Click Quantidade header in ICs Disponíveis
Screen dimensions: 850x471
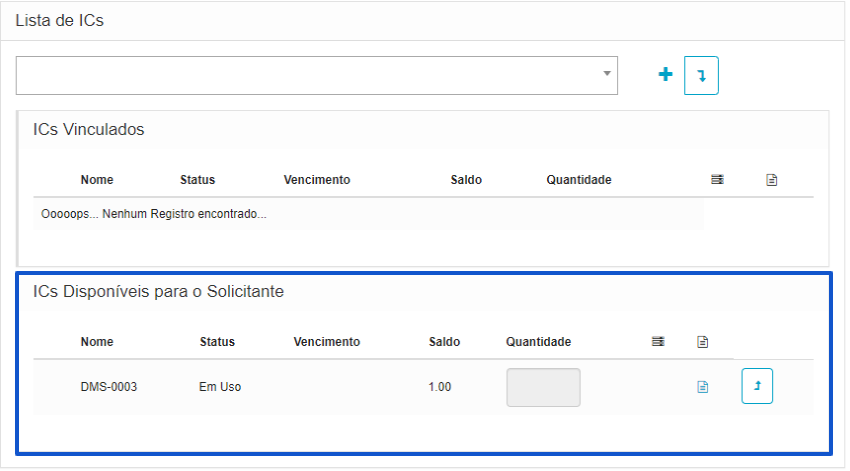[x=538, y=342]
